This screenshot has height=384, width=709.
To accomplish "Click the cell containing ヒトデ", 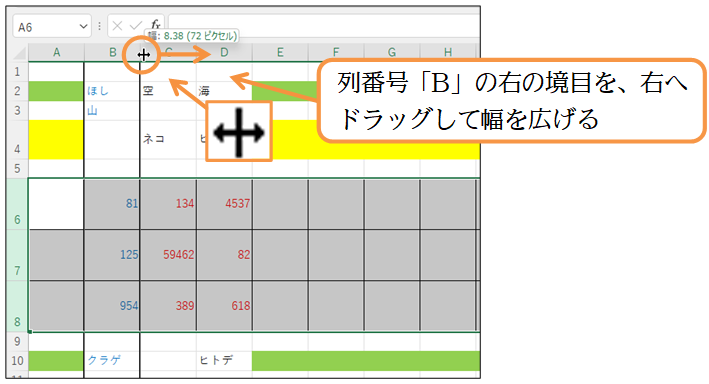I will coord(224,360).
